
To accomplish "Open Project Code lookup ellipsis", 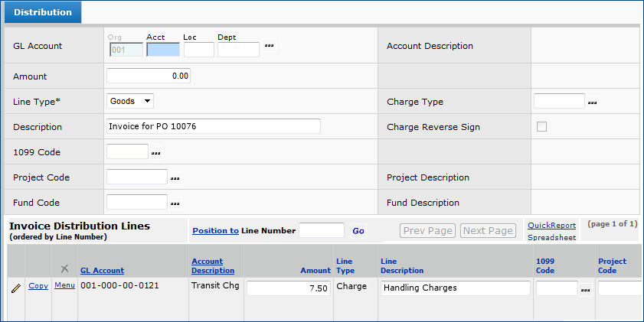I will (175, 178).
